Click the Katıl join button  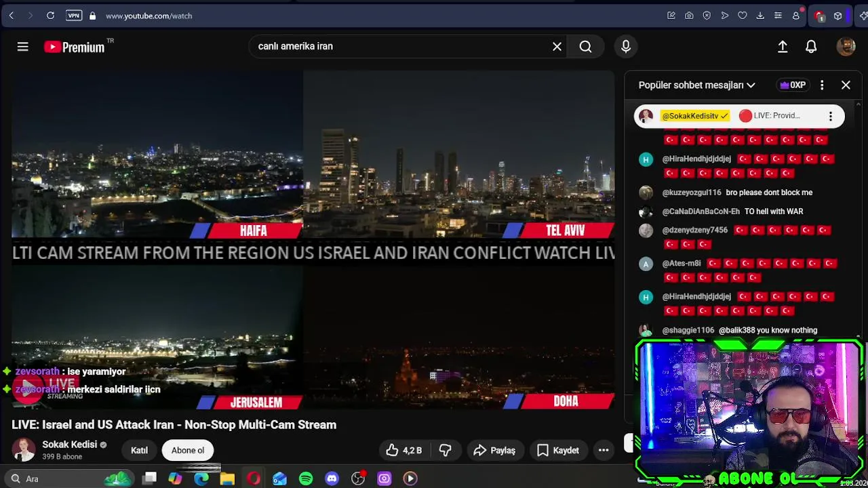pos(139,450)
